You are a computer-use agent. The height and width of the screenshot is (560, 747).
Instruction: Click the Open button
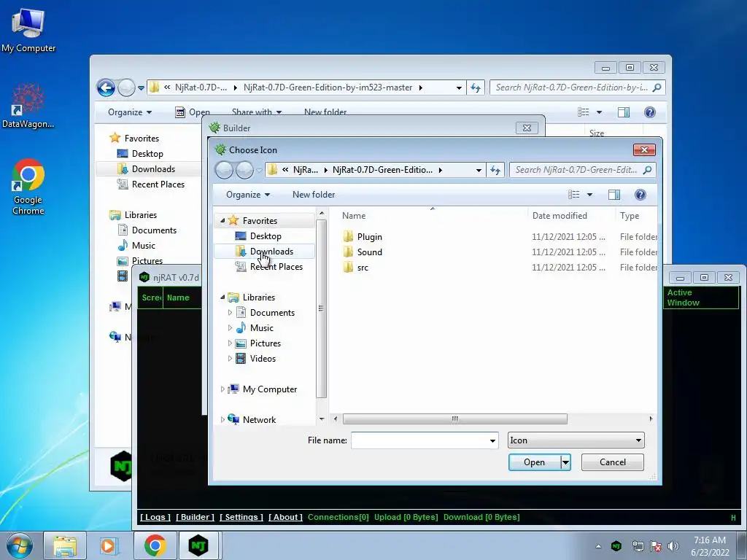point(534,462)
